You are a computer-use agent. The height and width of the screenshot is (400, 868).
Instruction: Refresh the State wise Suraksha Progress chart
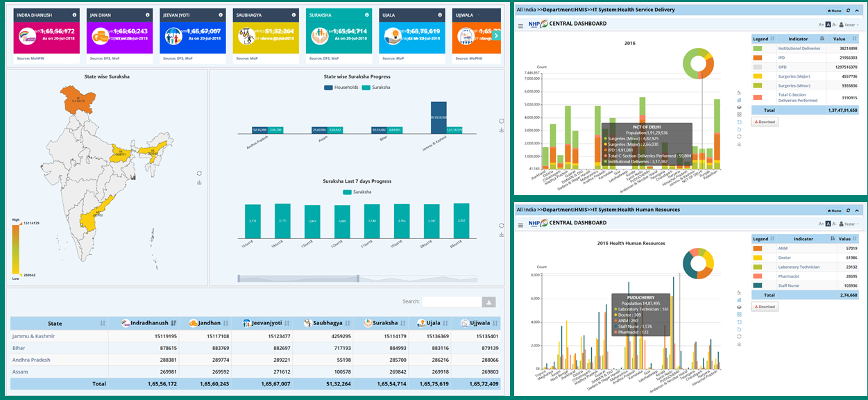coord(501,120)
